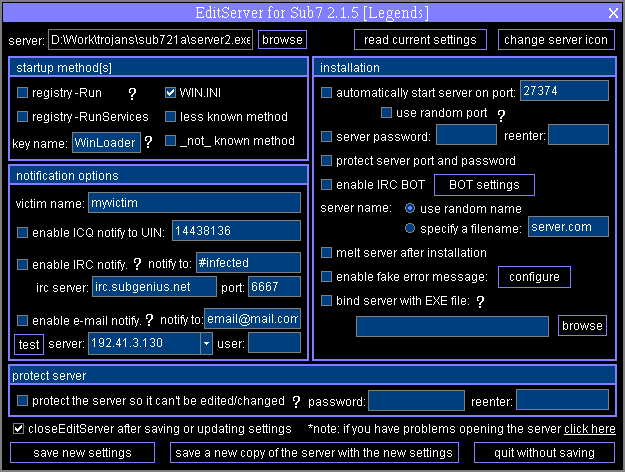Check the melt server after installation box
The width and height of the screenshot is (625, 472).
pos(327,253)
